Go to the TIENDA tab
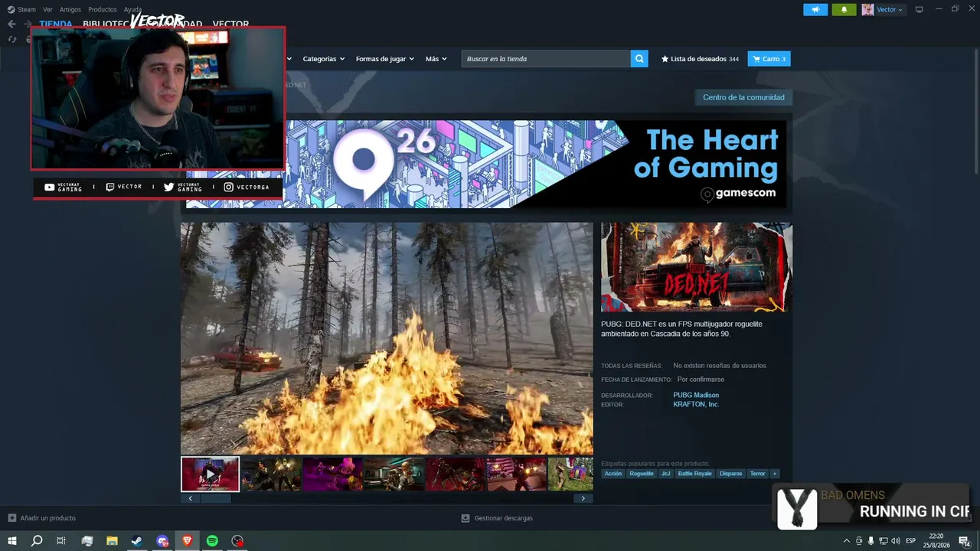The height and width of the screenshot is (551, 980). coord(56,24)
